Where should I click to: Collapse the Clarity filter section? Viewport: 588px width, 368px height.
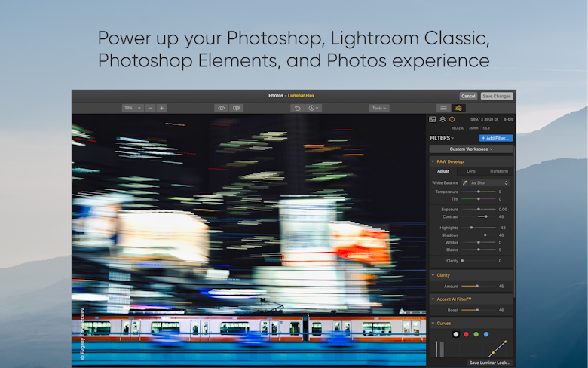[x=433, y=275]
